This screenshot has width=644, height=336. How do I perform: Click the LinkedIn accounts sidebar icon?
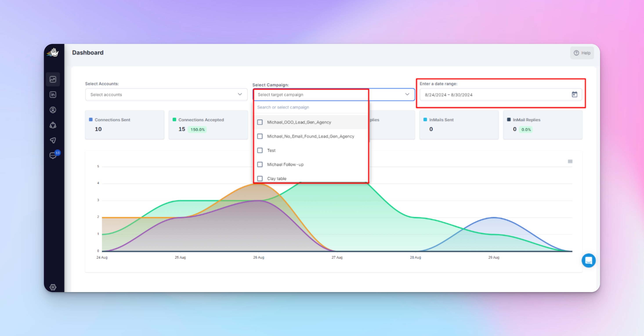point(53,95)
